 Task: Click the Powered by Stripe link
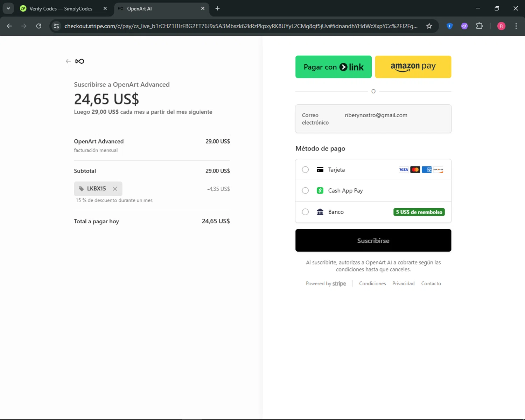(x=326, y=283)
